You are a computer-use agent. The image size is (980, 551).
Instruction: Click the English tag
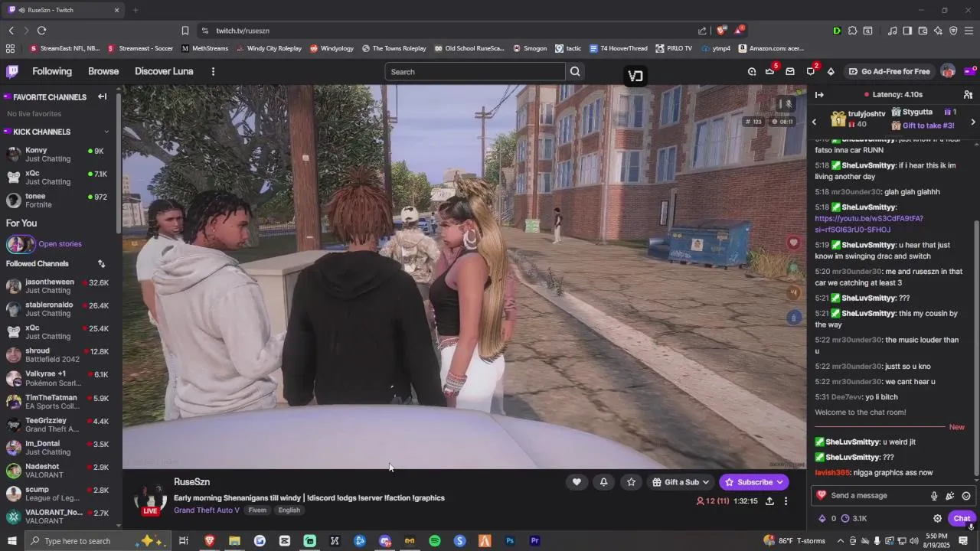(x=289, y=510)
